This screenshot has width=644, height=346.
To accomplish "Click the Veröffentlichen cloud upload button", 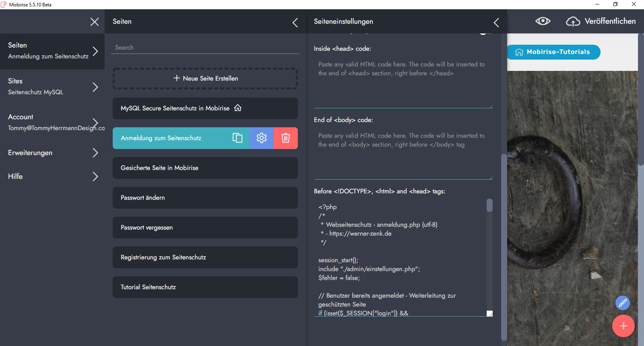I will click(x=601, y=21).
